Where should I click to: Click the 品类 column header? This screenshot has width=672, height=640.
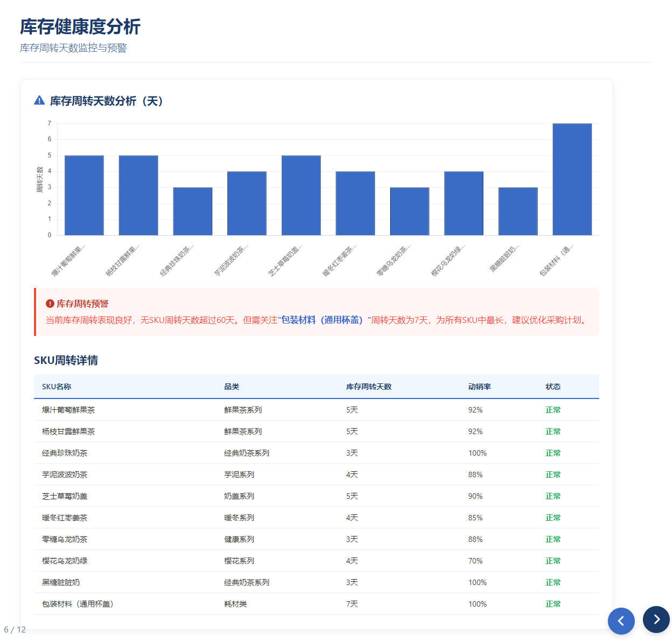pos(232,387)
